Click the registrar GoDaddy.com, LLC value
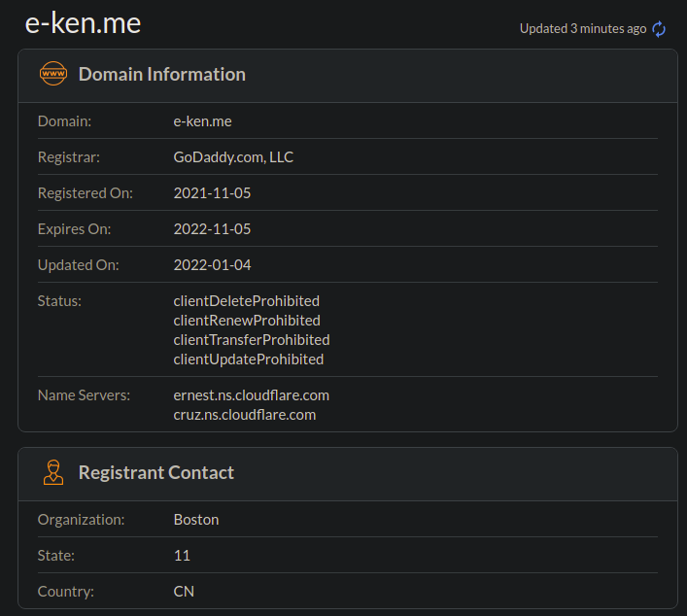Image resolution: width=687 pixels, height=616 pixels. (233, 157)
